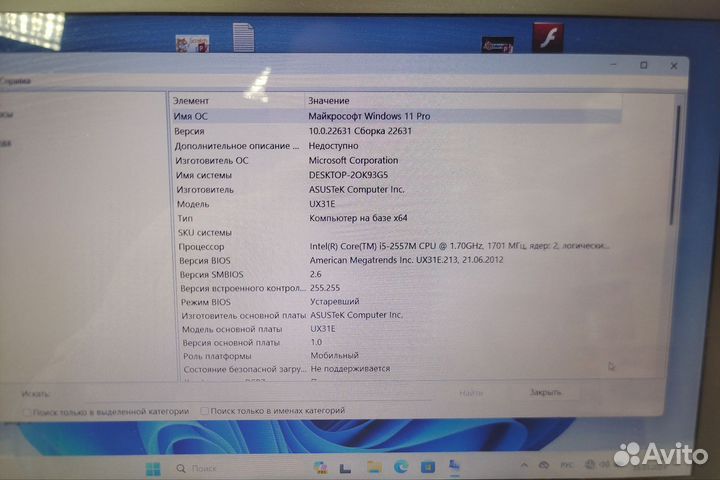Viewport: 720px width, 480px height.
Task: Click the vertical scrollbar of details list
Action: [674, 165]
